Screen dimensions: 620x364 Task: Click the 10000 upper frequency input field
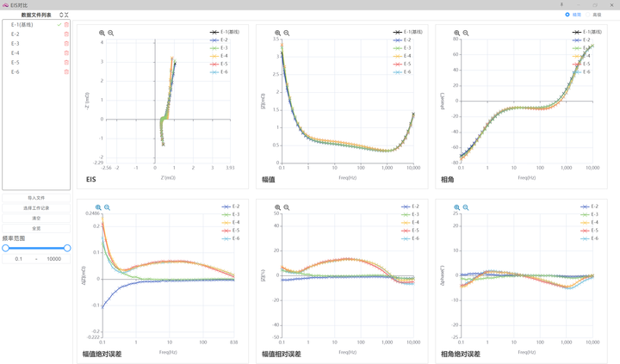point(54,259)
